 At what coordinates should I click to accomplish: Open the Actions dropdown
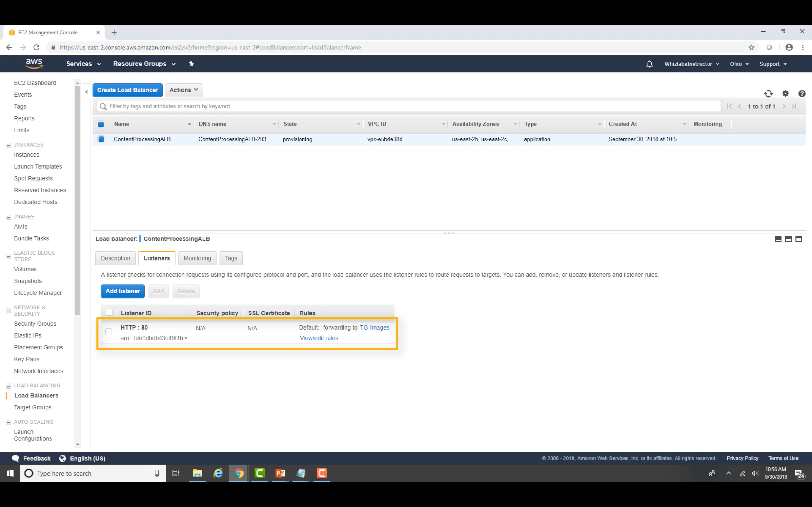[x=184, y=90]
